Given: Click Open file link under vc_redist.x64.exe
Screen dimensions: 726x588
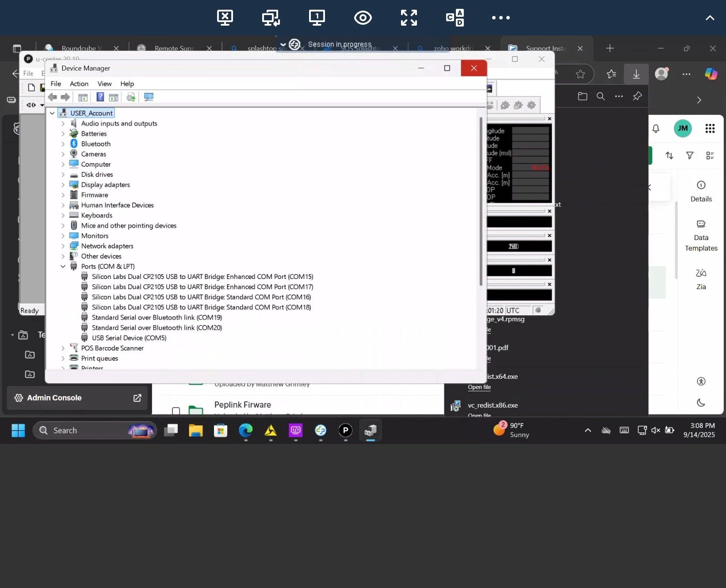Looking at the screenshot, I should (479, 387).
